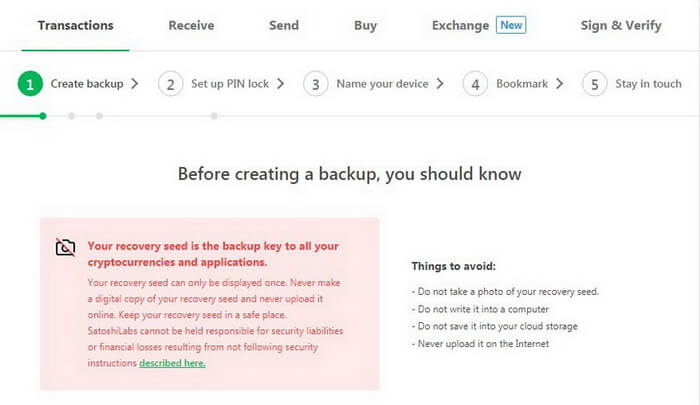Click the crossed-out camera warning icon

(65, 247)
